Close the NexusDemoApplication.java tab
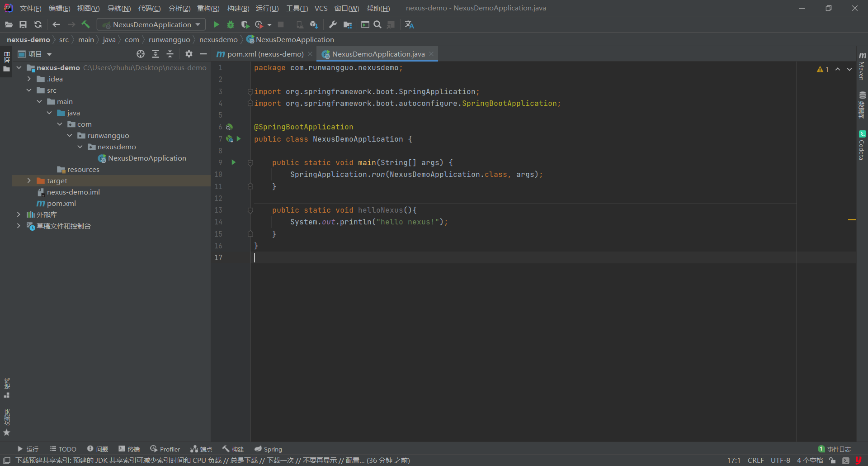 click(x=431, y=54)
